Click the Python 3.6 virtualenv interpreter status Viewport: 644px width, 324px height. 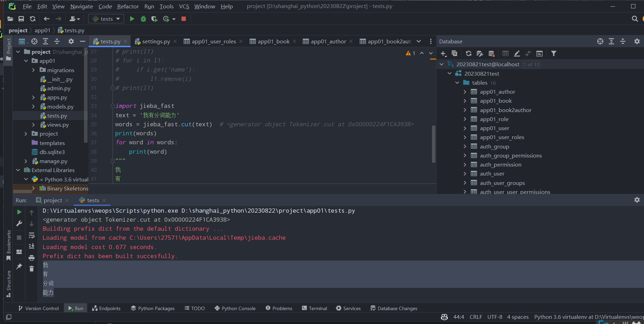click(588, 317)
